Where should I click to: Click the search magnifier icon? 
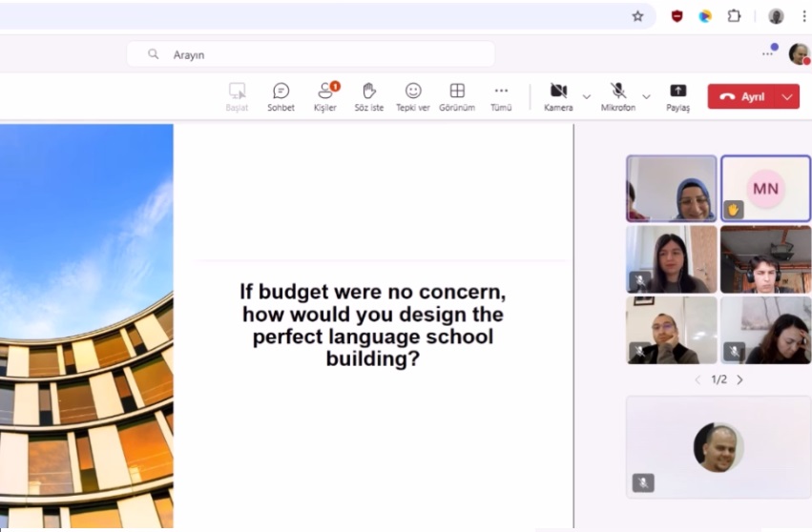pos(154,53)
